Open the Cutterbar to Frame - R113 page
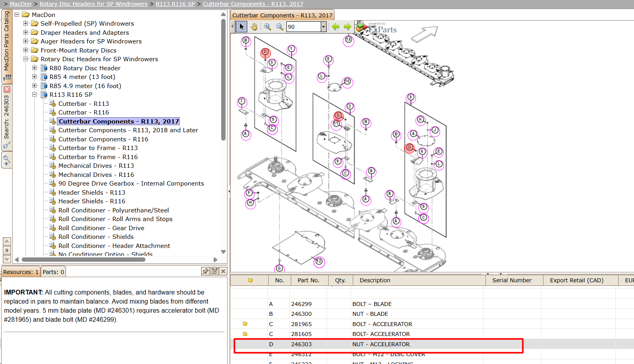The height and width of the screenshot is (364, 634). [x=98, y=148]
